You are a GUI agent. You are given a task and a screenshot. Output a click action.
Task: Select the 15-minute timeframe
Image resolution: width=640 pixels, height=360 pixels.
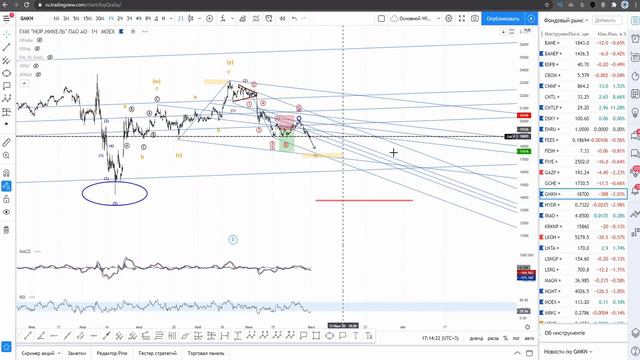click(87, 18)
